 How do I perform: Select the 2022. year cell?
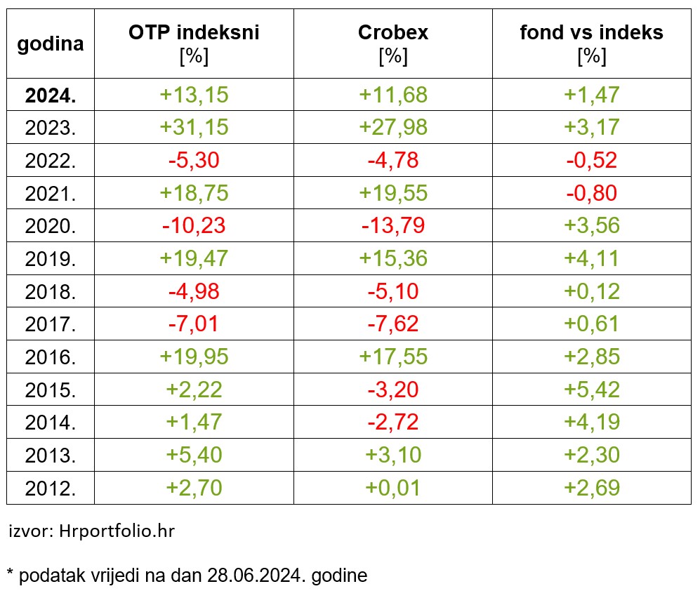tap(50, 160)
